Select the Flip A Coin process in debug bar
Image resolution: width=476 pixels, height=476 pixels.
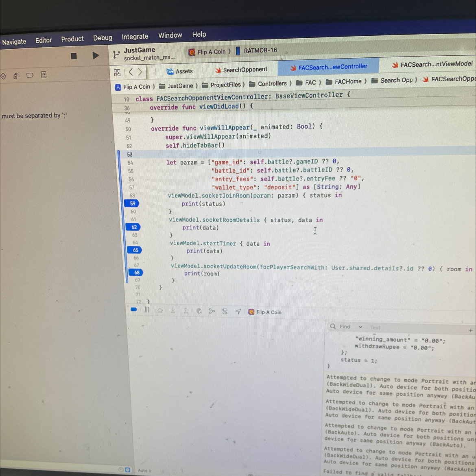(265, 312)
